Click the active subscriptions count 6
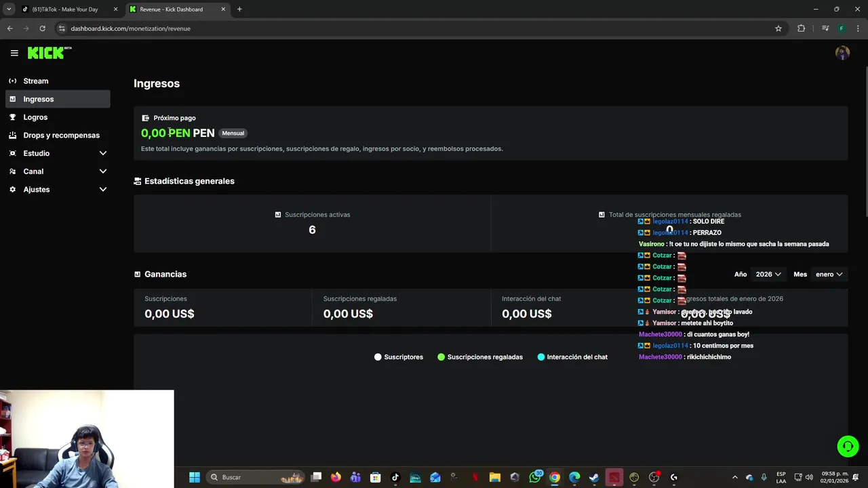 tap(312, 230)
